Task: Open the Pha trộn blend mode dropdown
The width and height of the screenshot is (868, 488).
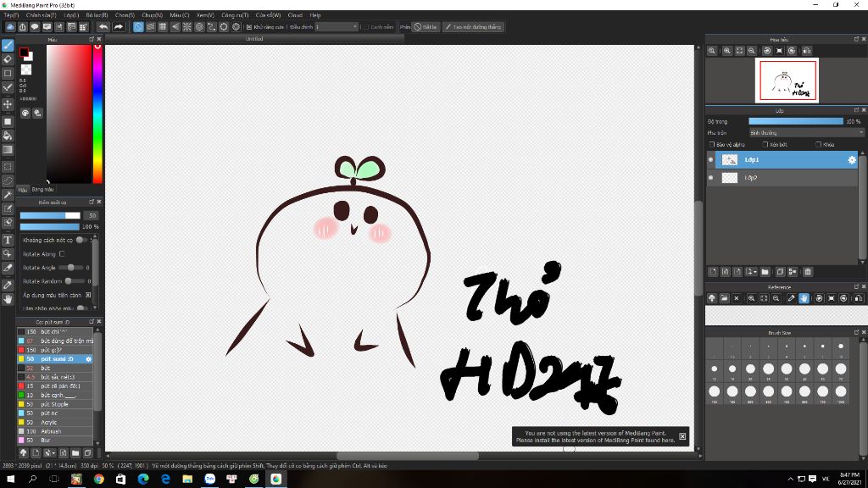Action: pos(806,133)
